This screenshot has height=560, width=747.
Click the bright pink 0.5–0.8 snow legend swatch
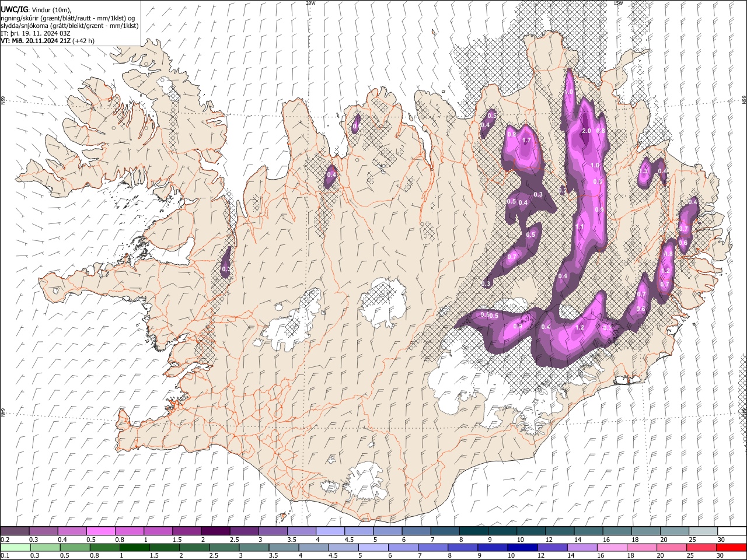click(100, 531)
